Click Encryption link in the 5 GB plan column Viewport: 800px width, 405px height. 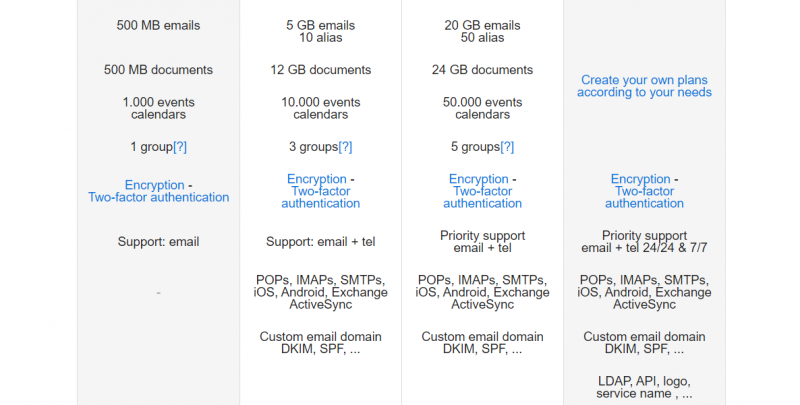pyautogui.click(x=317, y=179)
